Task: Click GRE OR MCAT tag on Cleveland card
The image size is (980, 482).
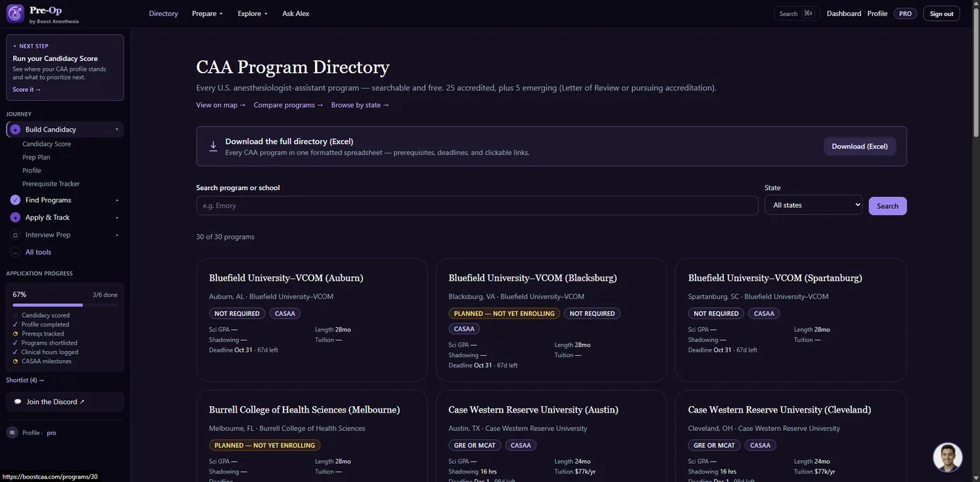Action: [714, 446]
